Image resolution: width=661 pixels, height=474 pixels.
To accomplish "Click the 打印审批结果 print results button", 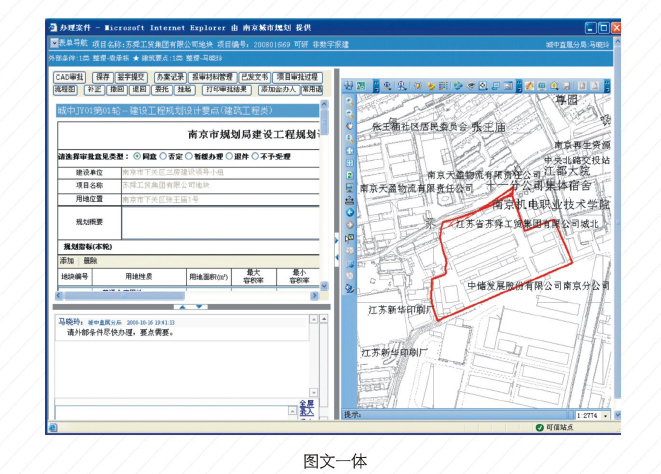I will tap(227, 89).
